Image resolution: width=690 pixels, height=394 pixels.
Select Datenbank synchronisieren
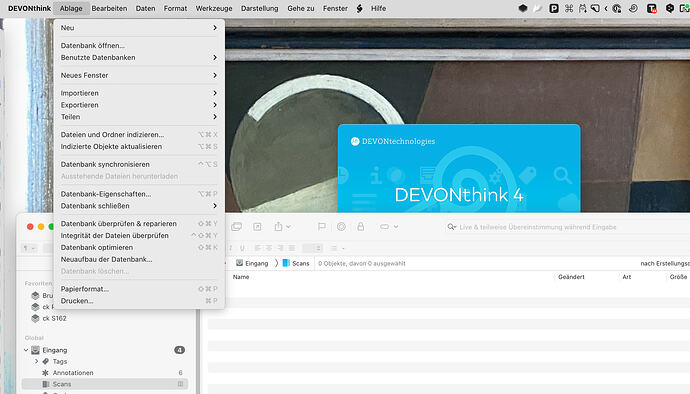click(139, 164)
